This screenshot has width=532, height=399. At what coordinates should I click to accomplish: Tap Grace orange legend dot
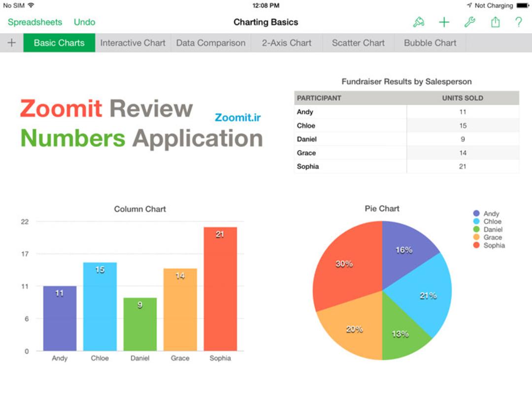476,237
